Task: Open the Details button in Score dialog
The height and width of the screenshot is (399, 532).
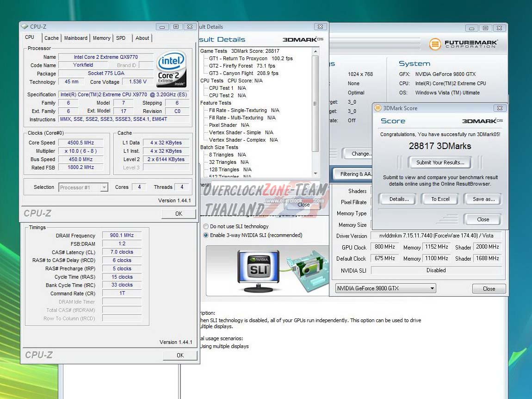Action: (399, 199)
